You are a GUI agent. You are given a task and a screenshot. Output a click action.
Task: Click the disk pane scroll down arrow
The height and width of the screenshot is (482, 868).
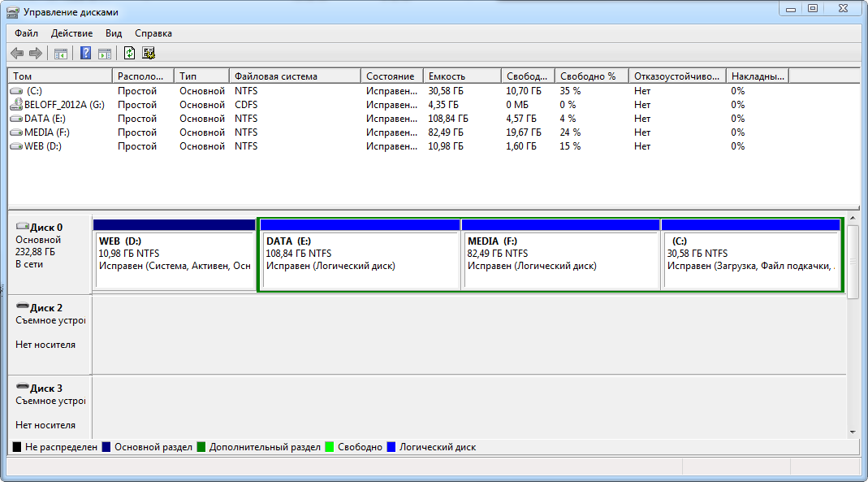[x=853, y=432]
